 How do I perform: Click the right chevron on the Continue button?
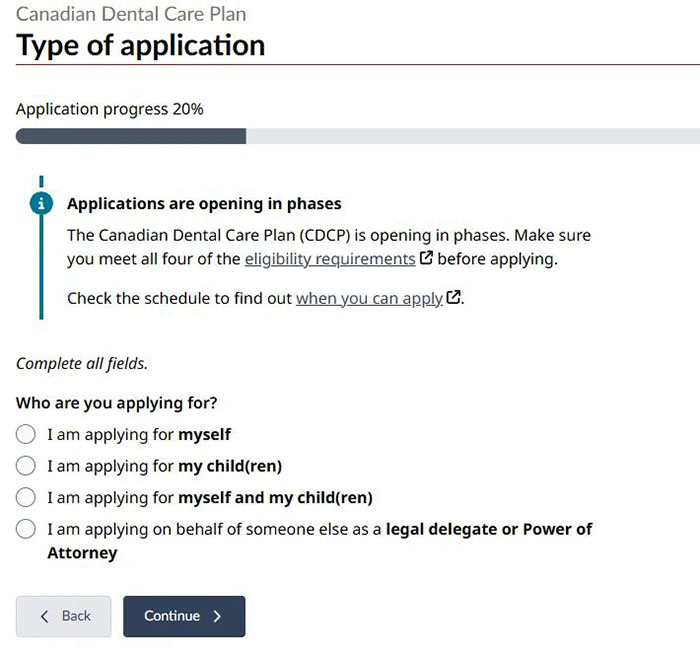[218, 616]
